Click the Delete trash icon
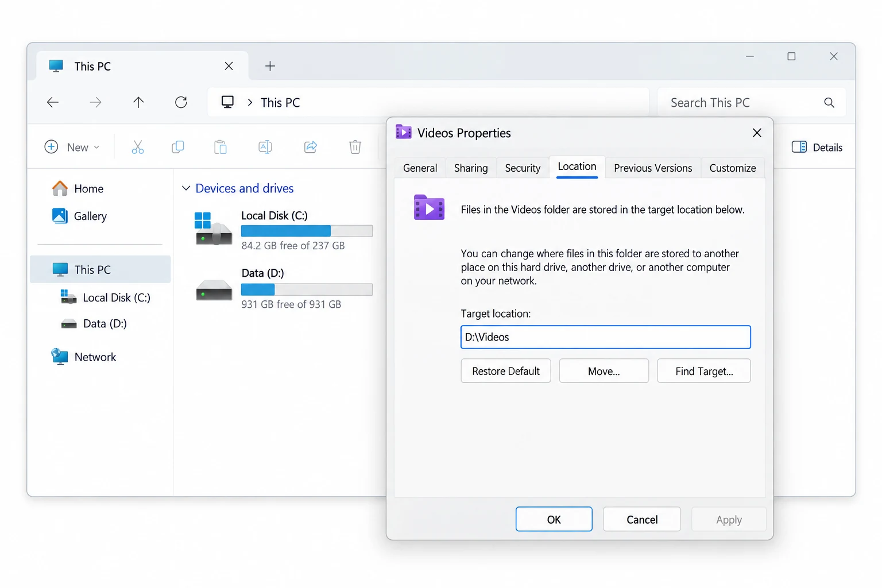Viewport: 882px width, 588px height. pos(355,147)
